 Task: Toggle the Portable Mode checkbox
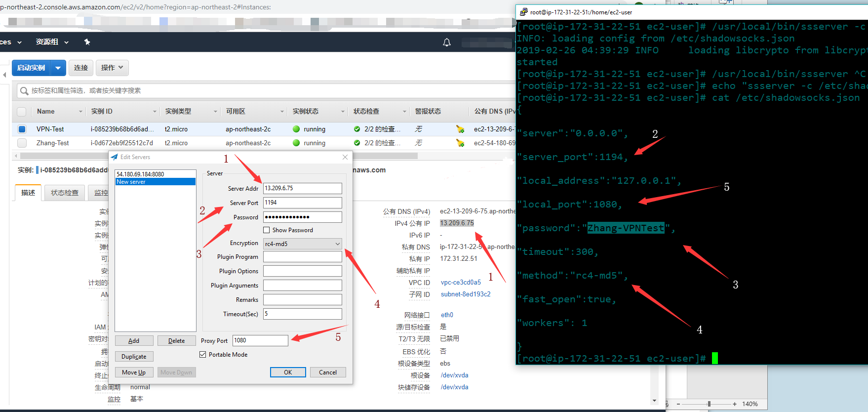(x=202, y=355)
